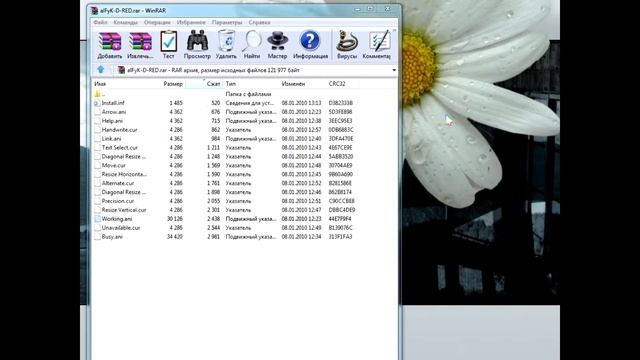The width and height of the screenshot is (640, 360).
Task: Open Просмотр (View) binoculars icon
Action: point(197,41)
